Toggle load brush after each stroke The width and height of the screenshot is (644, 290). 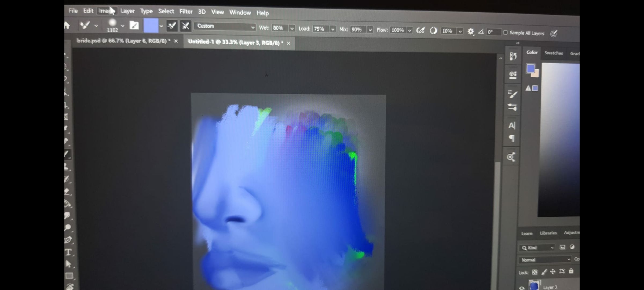(x=172, y=26)
